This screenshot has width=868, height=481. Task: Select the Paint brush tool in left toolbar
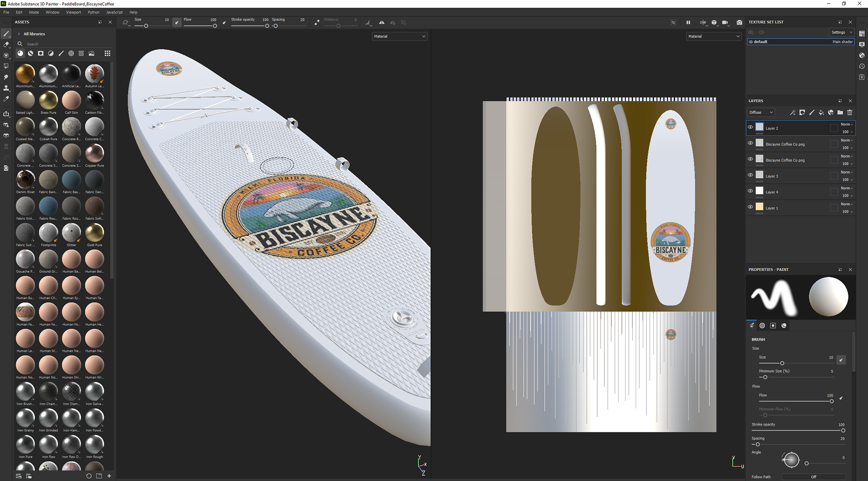click(x=6, y=34)
